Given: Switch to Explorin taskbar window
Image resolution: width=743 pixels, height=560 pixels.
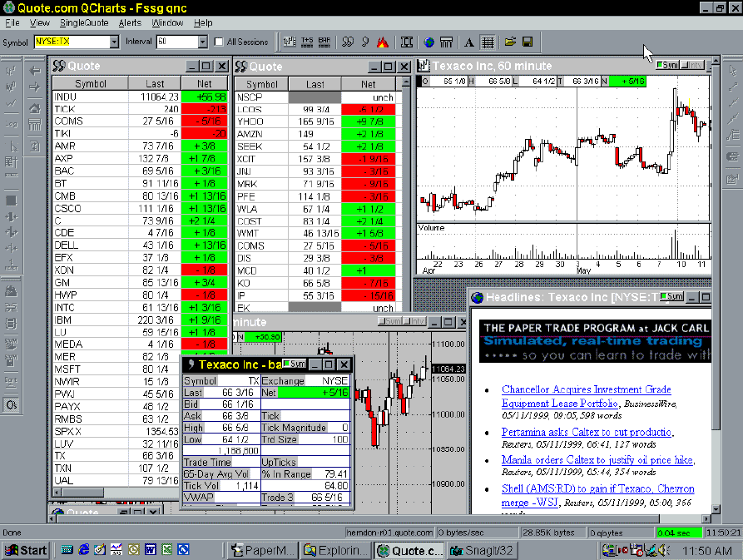Looking at the screenshot, I should 335,551.
